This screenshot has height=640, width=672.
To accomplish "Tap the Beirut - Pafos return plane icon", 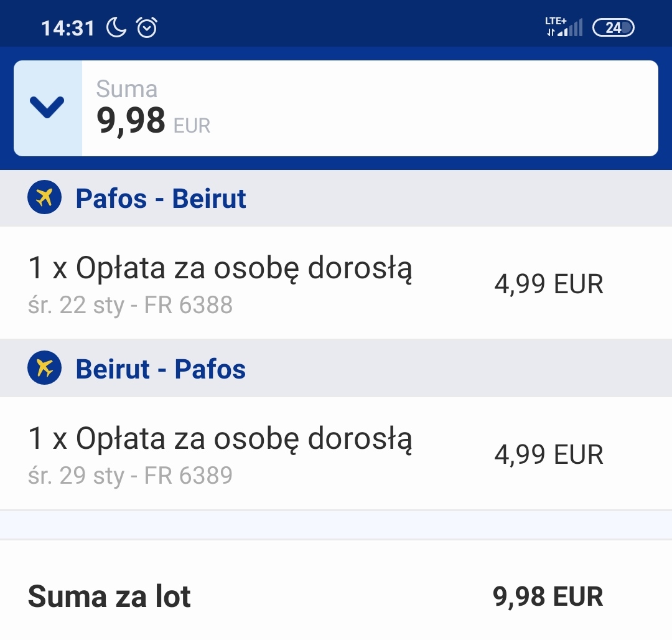I will click(x=45, y=368).
